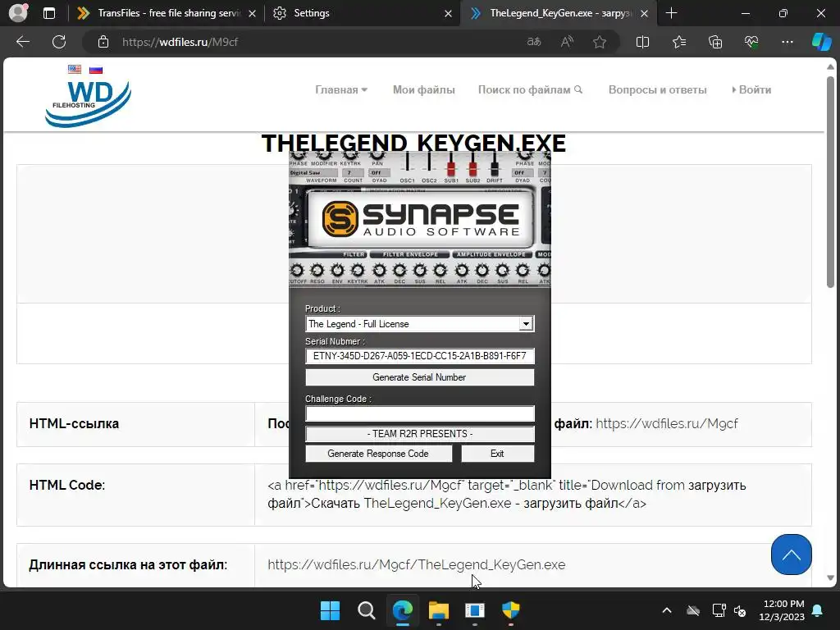Go back to previous page
840x630 pixels.
pos(23,42)
